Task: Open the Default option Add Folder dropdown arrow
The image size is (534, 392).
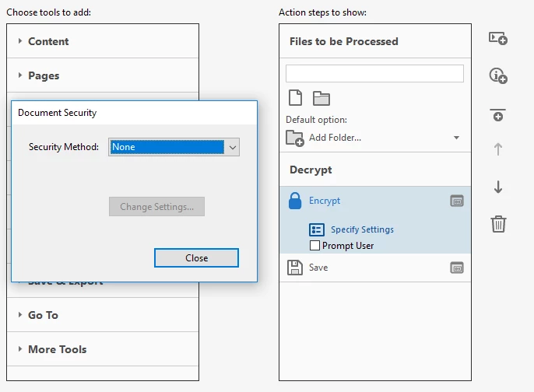Action: point(456,138)
